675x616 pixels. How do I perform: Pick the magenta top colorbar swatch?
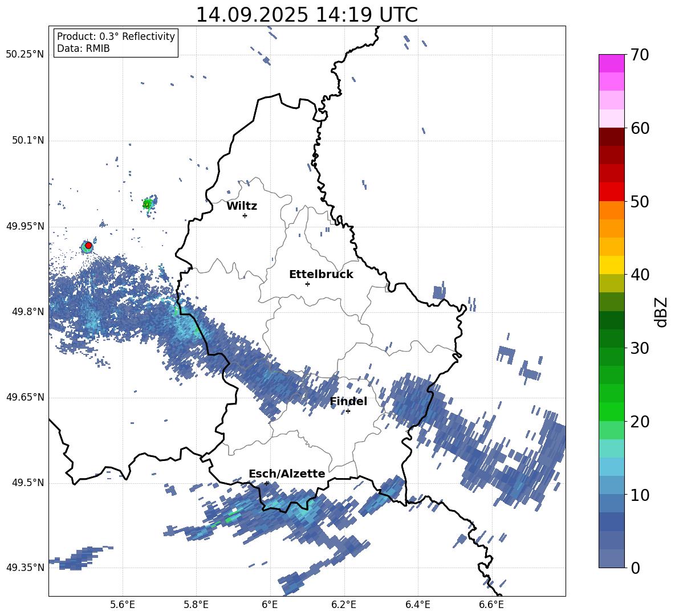pos(611,64)
